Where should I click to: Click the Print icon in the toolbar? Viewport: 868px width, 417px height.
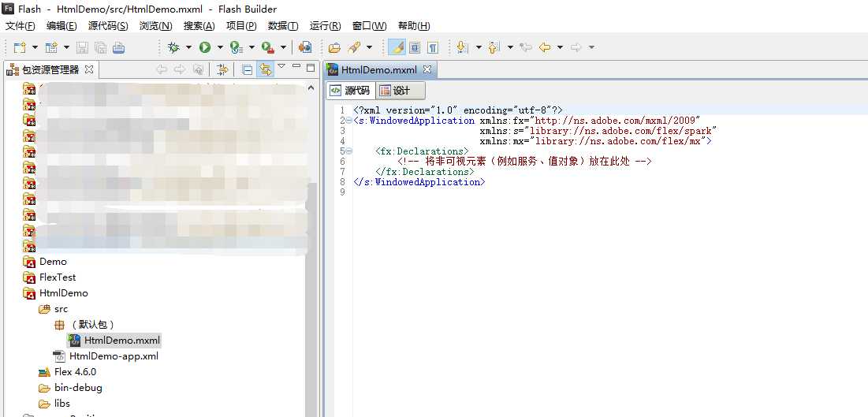coord(118,47)
